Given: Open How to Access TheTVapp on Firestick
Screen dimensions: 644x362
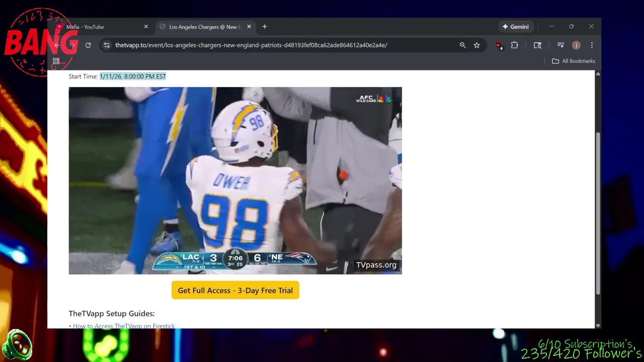Looking at the screenshot, I should (x=124, y=326).
